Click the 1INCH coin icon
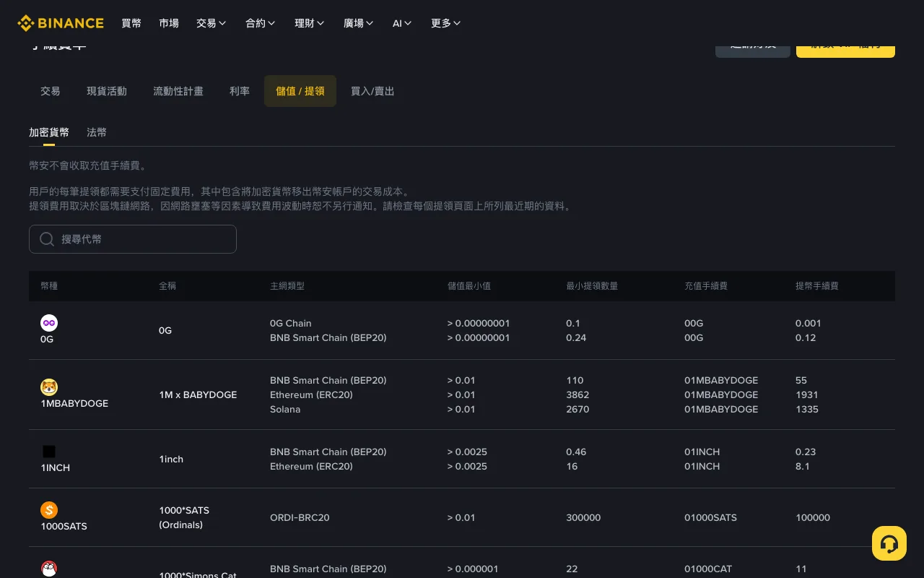Screen dimensions: 924x578 click(x=49, y=452)
